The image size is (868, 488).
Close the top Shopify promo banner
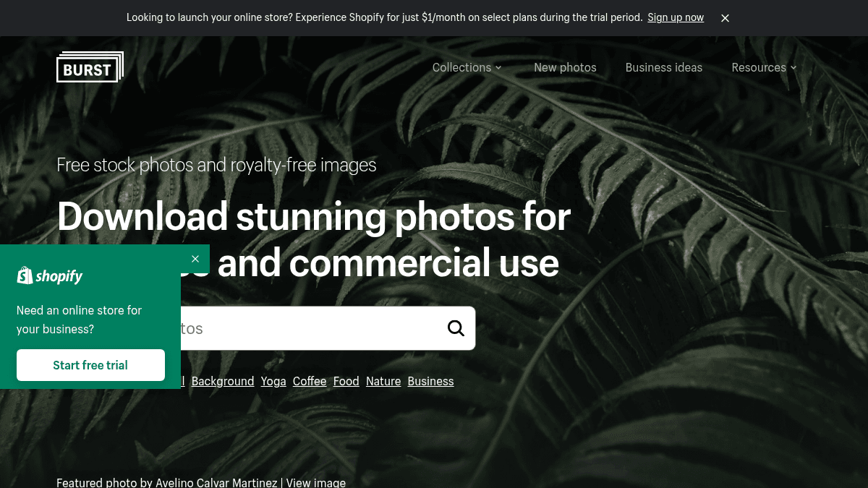(725, 18)
